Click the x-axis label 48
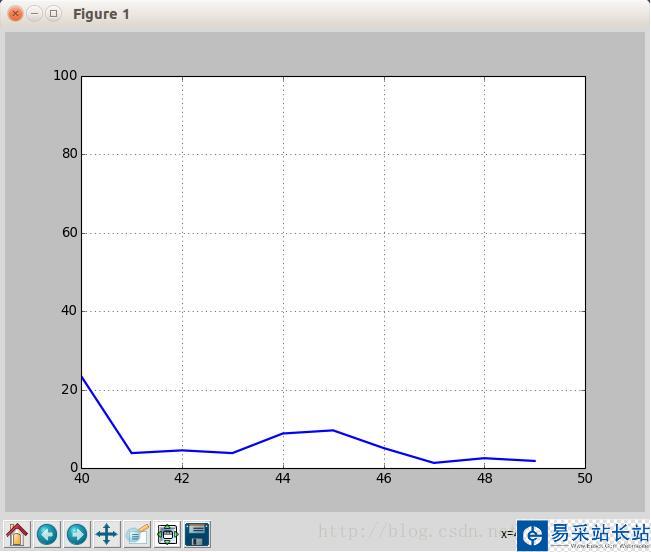Screen dimensions: 651x552 tap(485, 479)
